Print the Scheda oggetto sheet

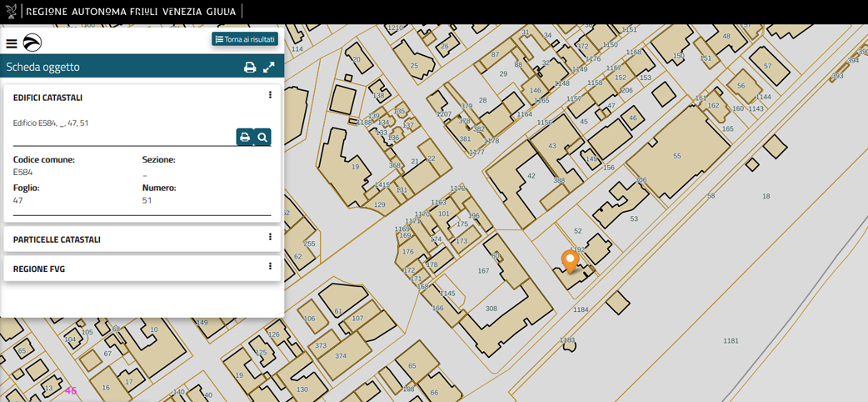pyautogui.click(x=249, y=68)
